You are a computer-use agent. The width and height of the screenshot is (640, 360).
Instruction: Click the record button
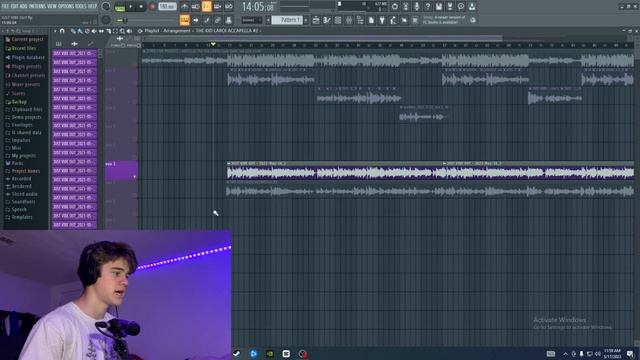(x=152, y=7)
